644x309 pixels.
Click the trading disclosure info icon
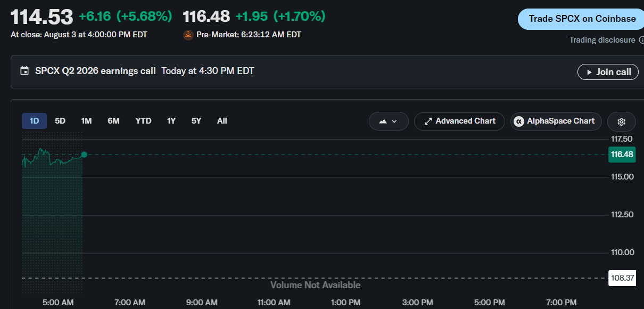click(x=641, y=40)
